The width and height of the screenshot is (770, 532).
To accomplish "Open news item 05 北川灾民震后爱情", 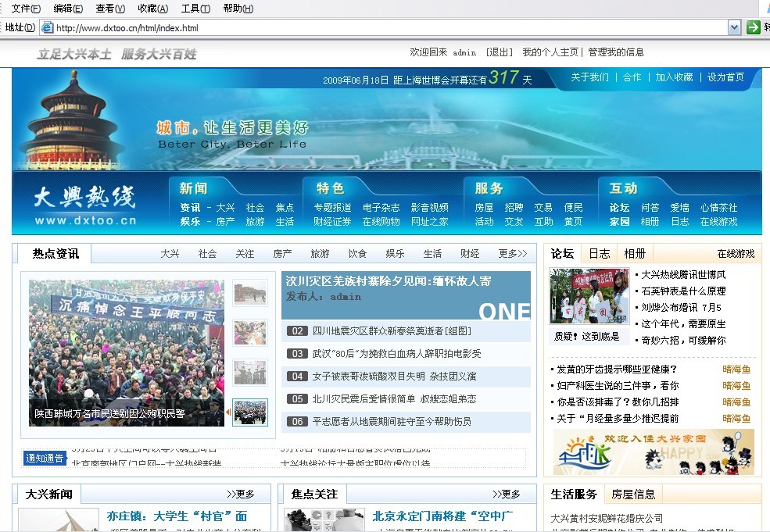I will click(394, 399).
